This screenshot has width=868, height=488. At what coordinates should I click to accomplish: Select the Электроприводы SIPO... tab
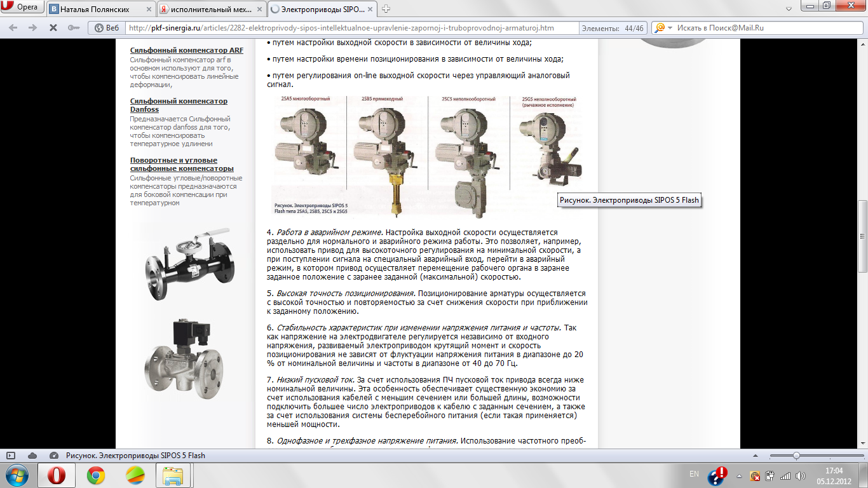coord(322,9)
